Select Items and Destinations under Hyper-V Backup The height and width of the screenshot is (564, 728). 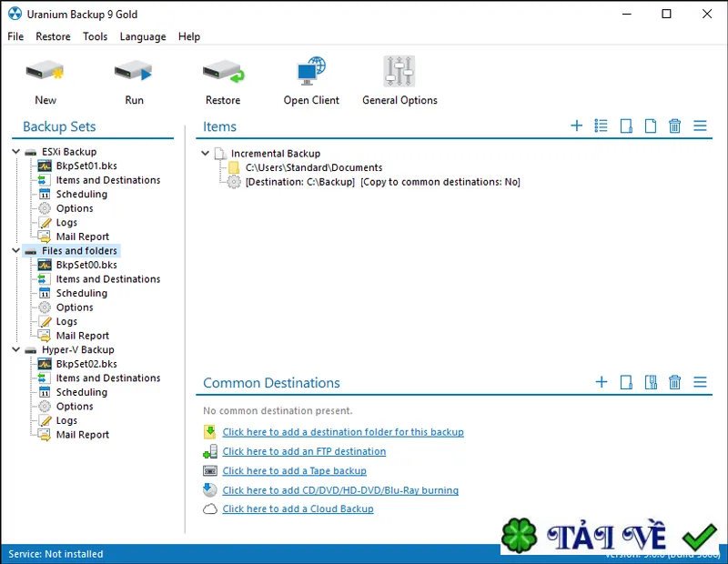coord(108,378)
